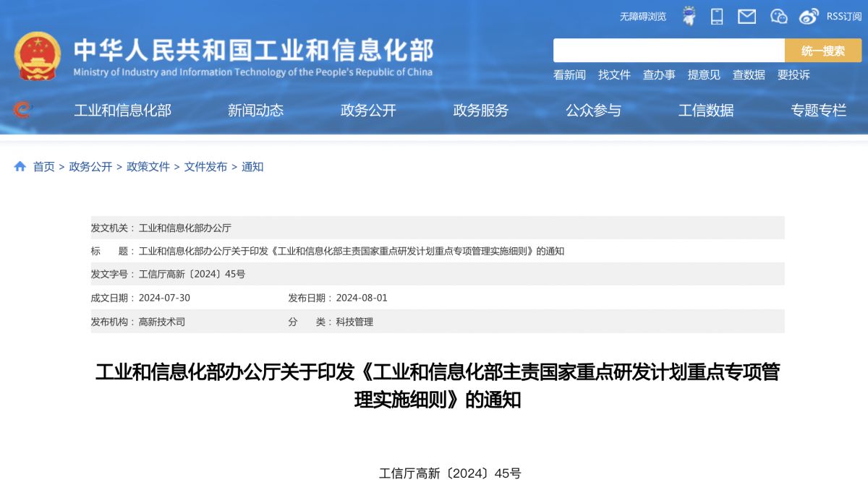
Task: Open the 专题专栏 nav menu
Action: click(x=818, y=110)
